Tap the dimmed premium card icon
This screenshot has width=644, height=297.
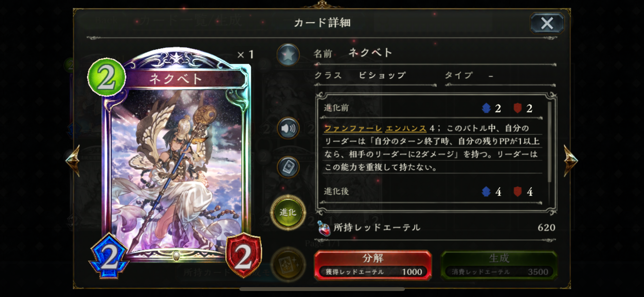[288, 265]
